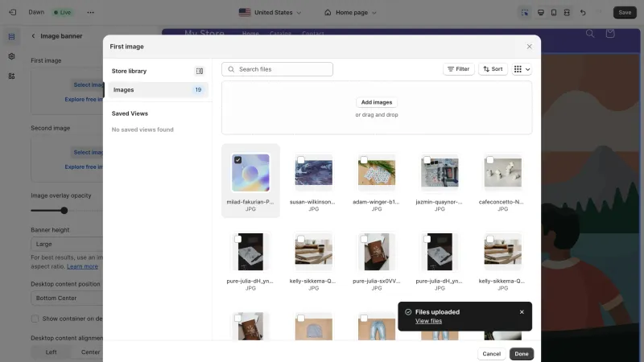Click the exit editor icon
The image size is (644, 362).
click(x=13, y=12)
